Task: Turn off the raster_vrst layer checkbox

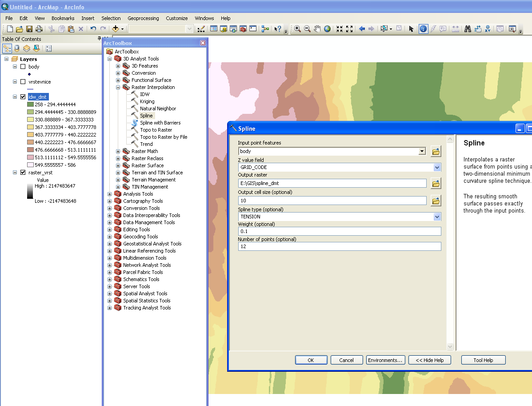Action: (23, 173)
